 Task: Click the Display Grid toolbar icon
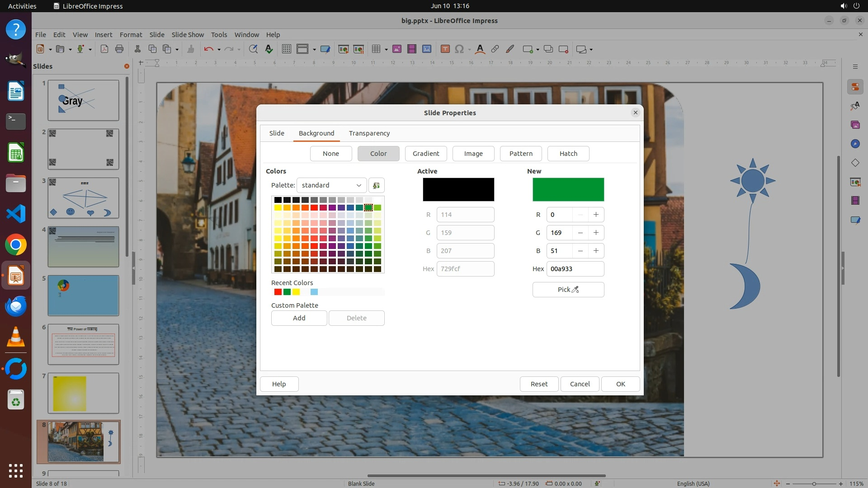(x=286, y=49)
